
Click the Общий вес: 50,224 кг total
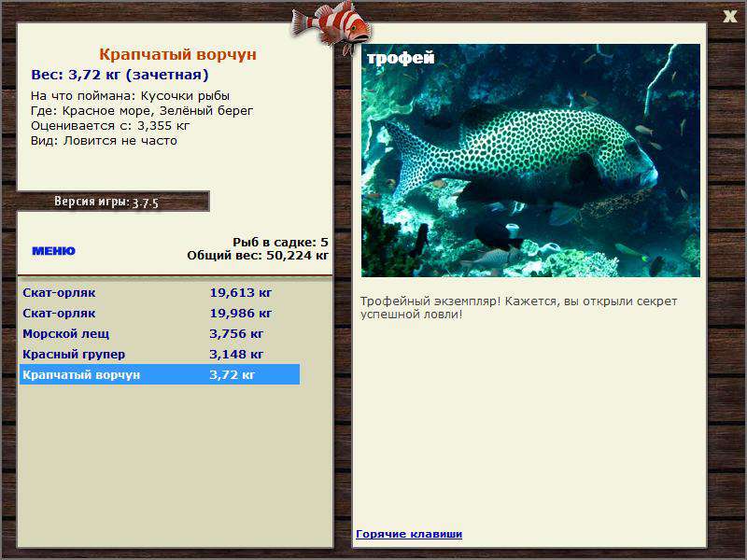click(x=258, y=255)
